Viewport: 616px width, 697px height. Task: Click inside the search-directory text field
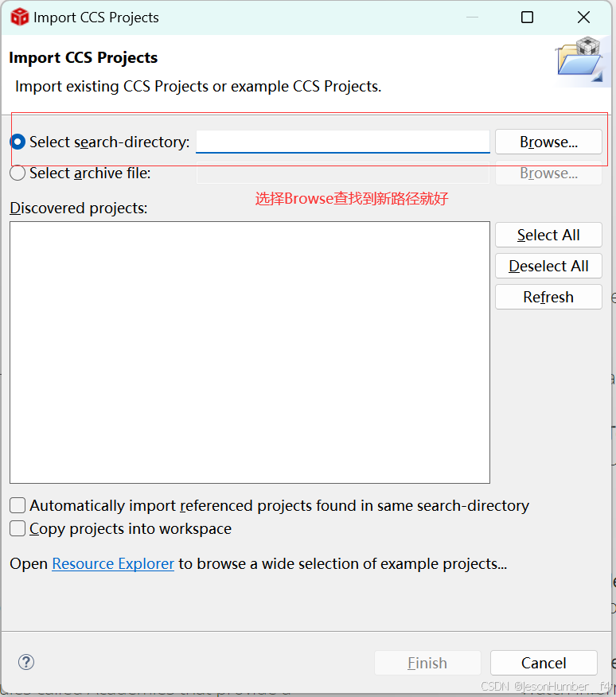[x=342, y=142]
